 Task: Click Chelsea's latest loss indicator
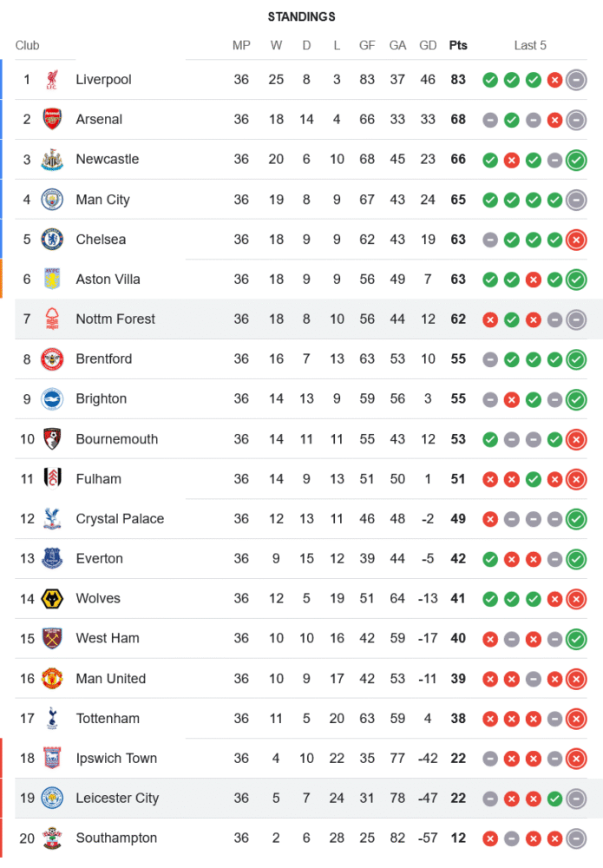click(576, 240)
